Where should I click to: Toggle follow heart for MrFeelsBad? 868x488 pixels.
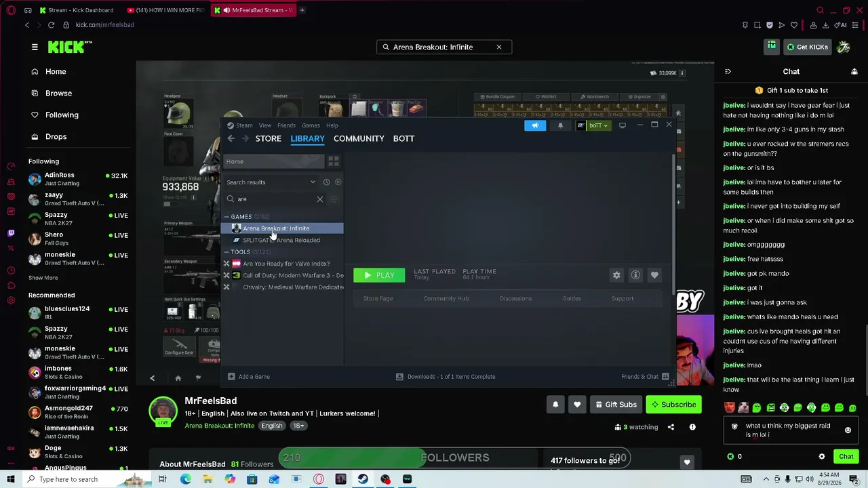coord(577,405)
